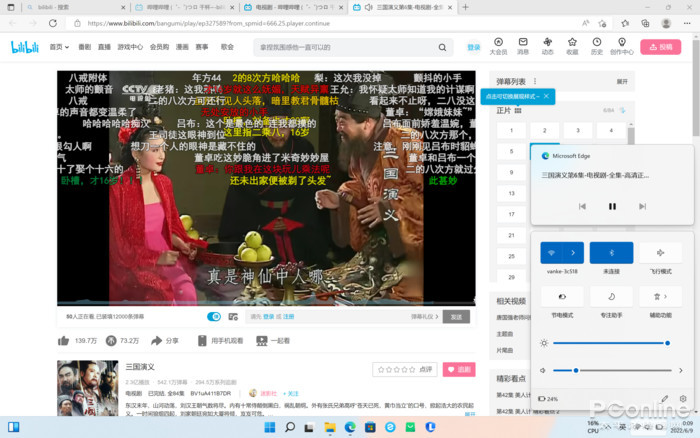Viewport: 700px width, 438px height.
Task: Toggle Bluetooth quick setting tile
Action: click(x=611, y=253)
